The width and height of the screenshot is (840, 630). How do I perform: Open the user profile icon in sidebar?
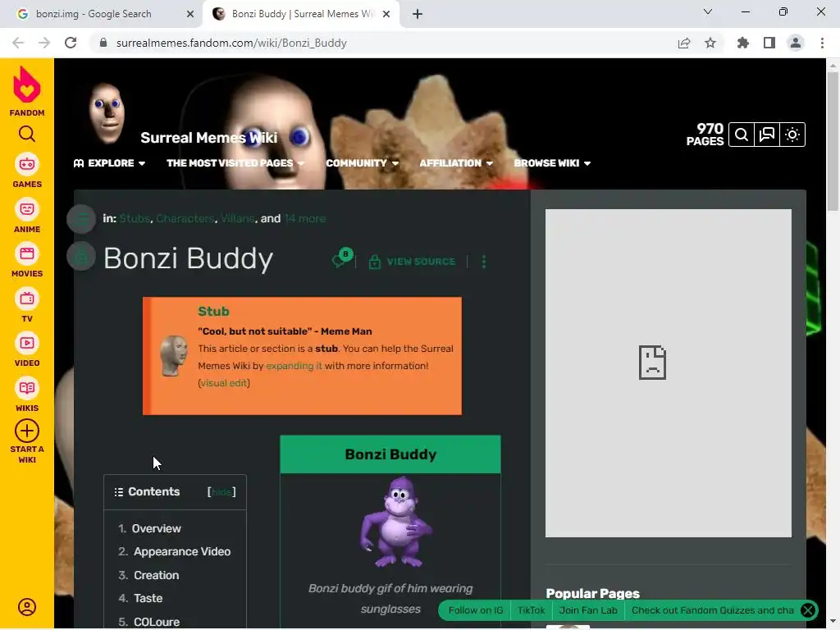point(27,607)
